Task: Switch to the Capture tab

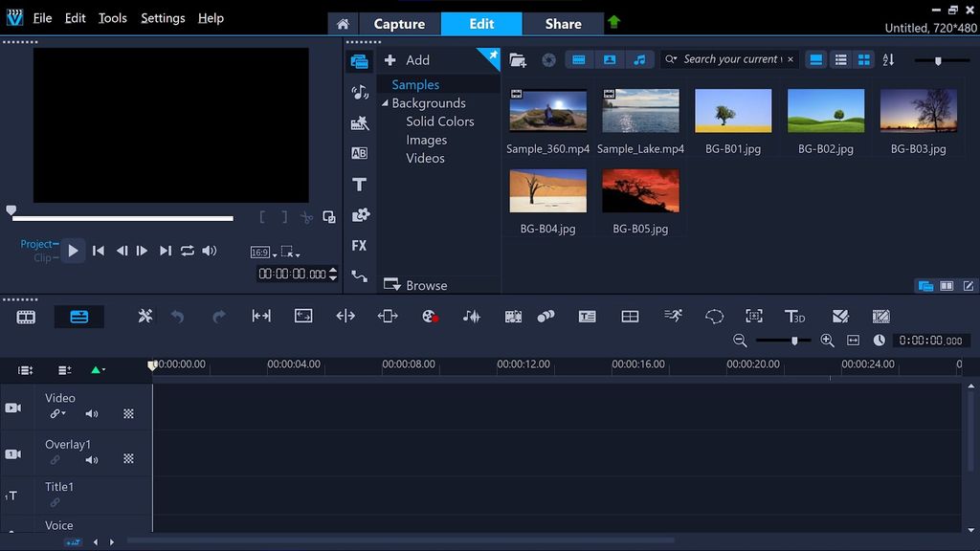Action: point(399,24)
